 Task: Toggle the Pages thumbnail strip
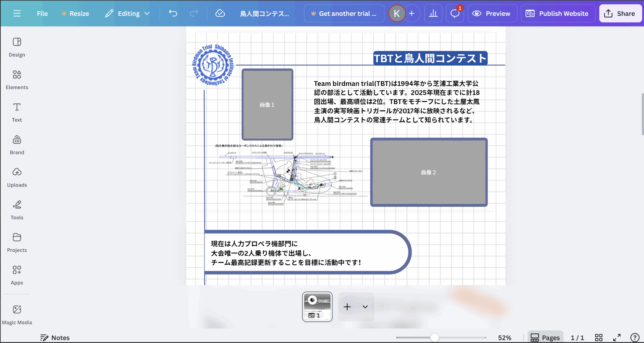pyautogui.click(x=545, y=337)
